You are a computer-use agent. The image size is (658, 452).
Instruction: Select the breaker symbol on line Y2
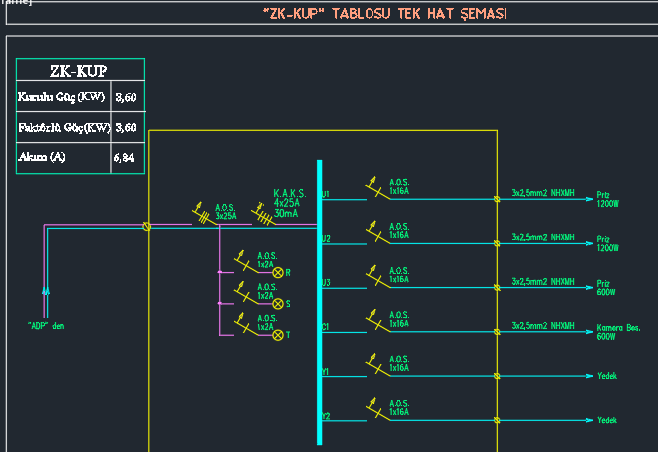click(x=378, y=410)
